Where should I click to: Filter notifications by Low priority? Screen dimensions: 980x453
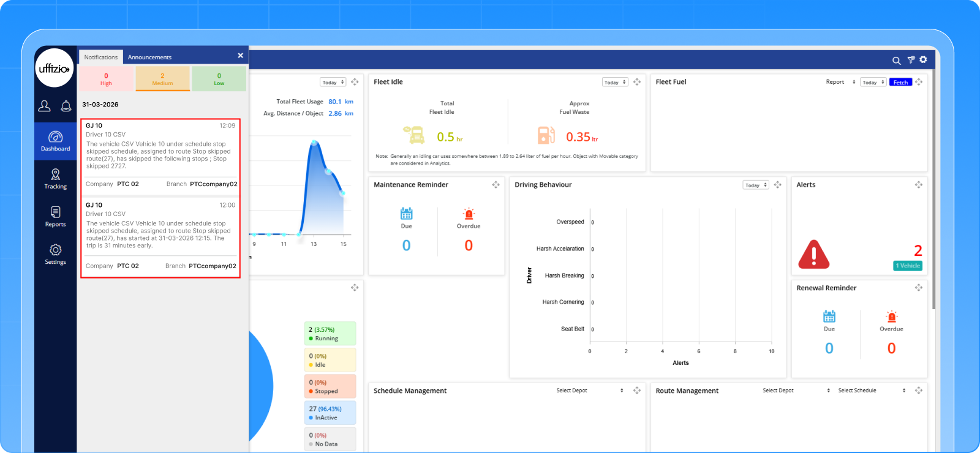pos(219,79)
